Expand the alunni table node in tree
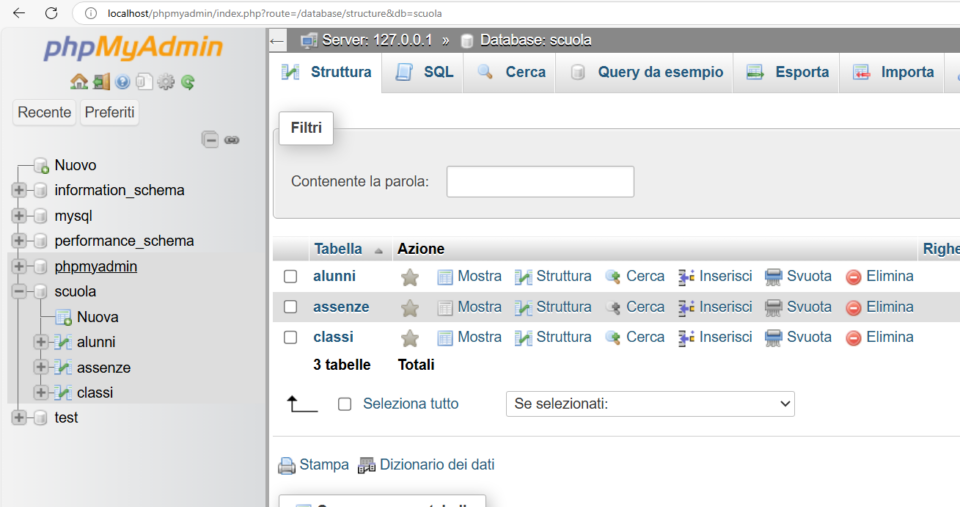 (41, 342)
